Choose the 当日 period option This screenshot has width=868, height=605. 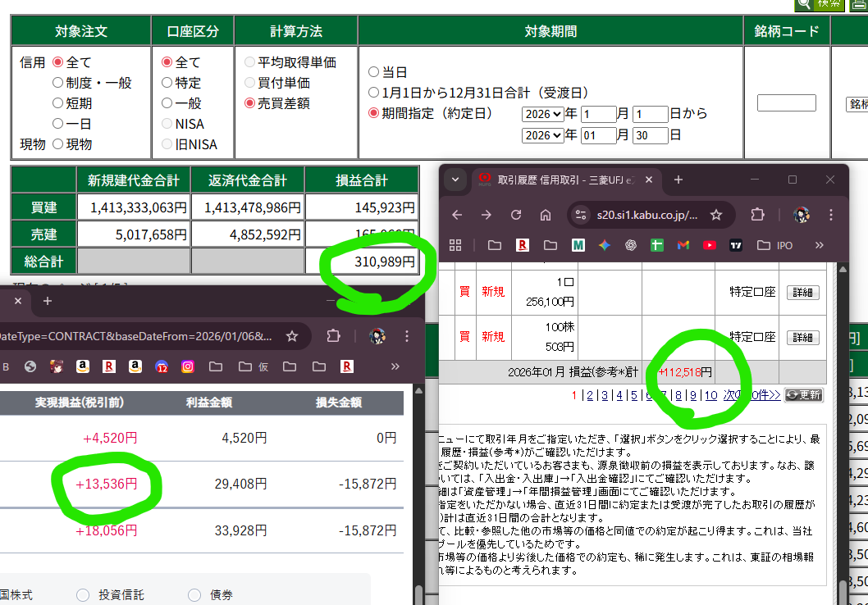point(374,72)
